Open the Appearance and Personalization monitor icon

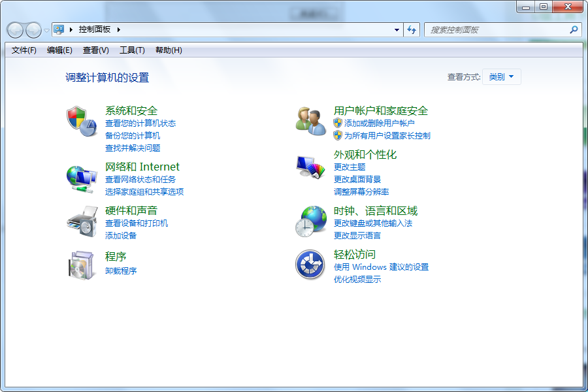310,167
